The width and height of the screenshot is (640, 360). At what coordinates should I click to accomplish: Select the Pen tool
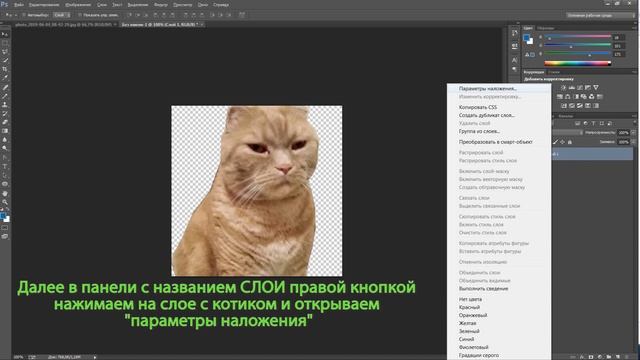coord(5,158)
